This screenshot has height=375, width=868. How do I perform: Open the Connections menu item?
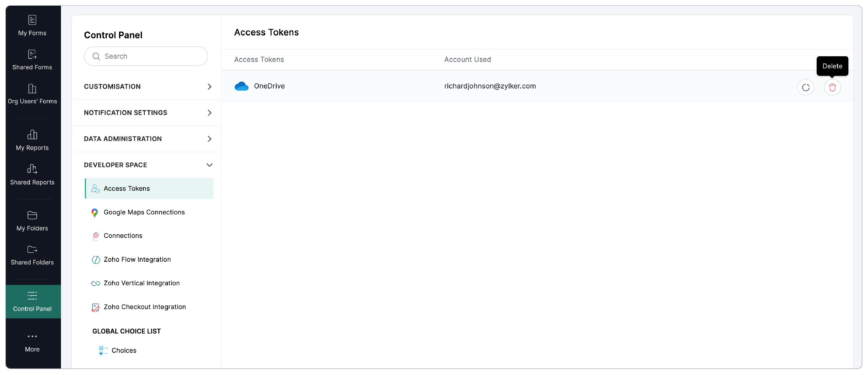click(123, 236)
